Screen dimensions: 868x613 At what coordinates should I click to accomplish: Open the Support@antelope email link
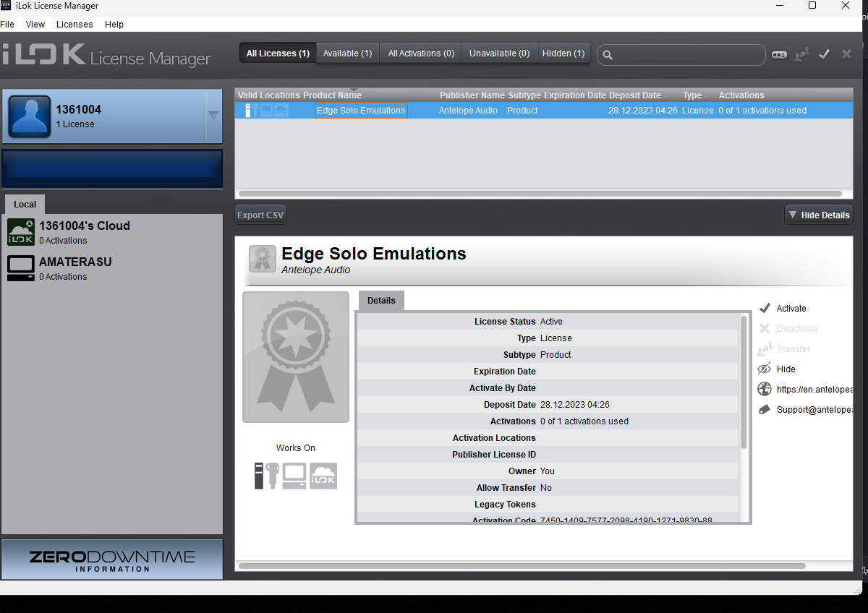coord(814,410)
